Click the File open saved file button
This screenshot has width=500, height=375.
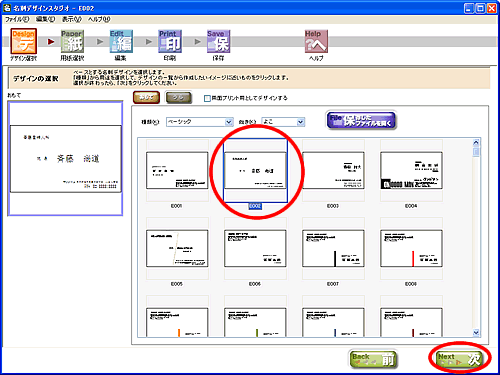(361, 120)
